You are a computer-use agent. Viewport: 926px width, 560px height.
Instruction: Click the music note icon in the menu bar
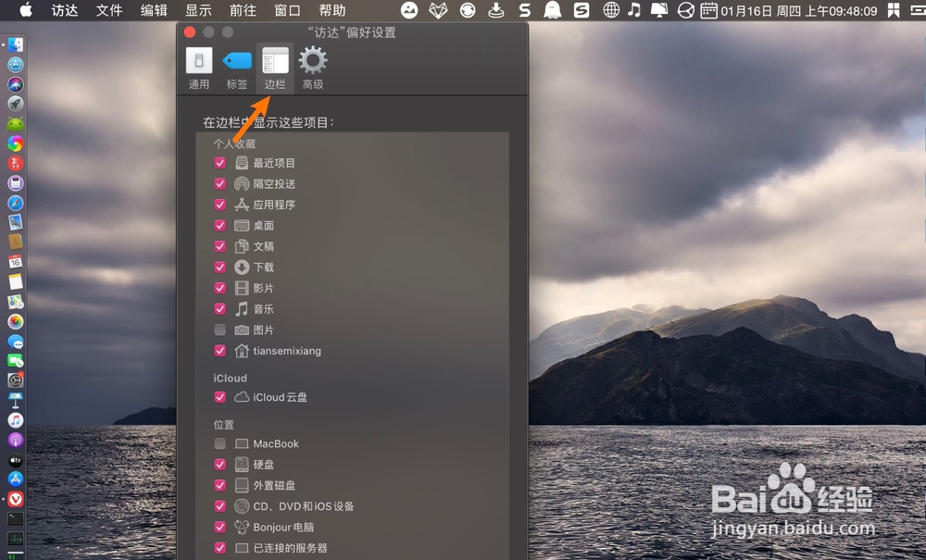tap(633, 11)
